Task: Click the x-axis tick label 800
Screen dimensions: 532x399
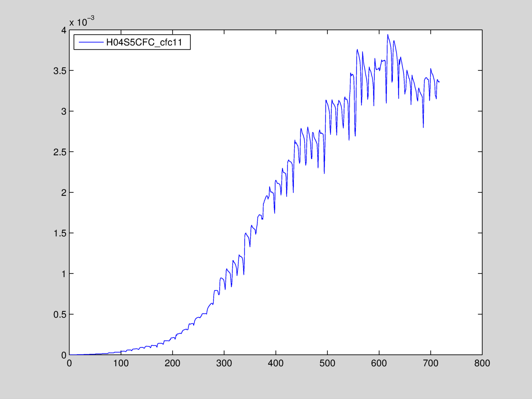Action: (x=482, y=363)
